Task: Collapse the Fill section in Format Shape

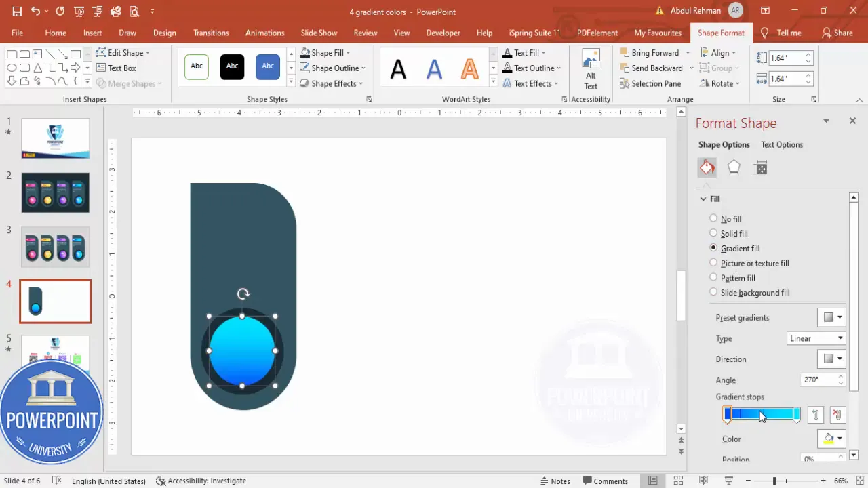Action: point(703,199)
